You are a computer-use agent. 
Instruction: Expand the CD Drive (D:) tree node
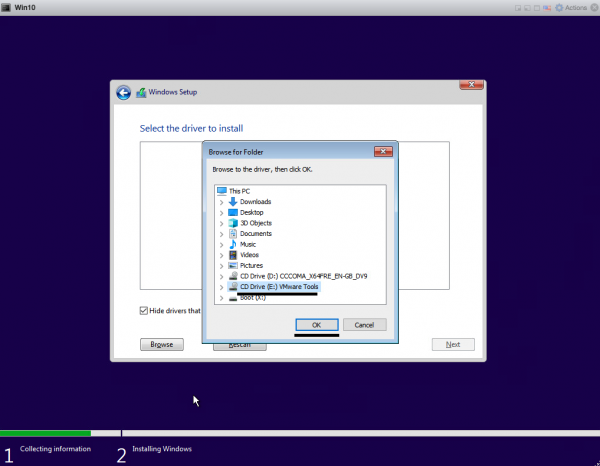click(x=221, y=276)
